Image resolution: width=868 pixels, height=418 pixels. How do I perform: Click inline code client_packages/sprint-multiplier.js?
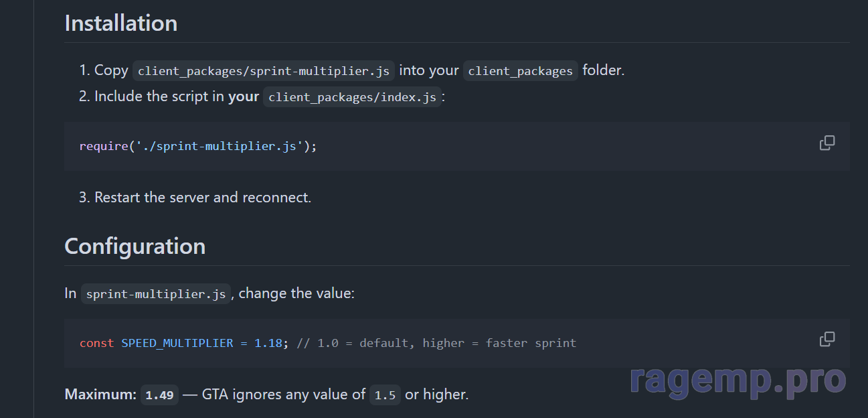coord(264,71)
